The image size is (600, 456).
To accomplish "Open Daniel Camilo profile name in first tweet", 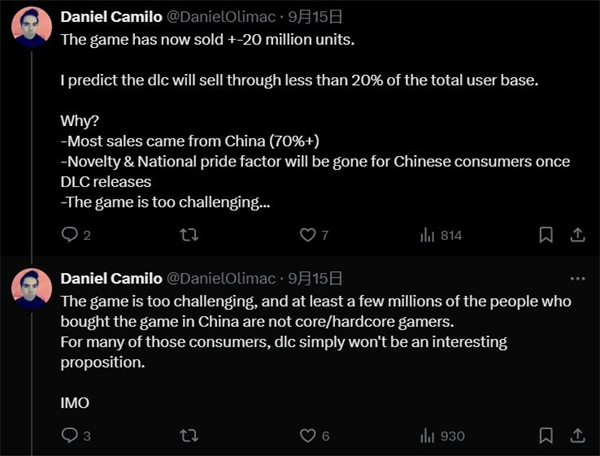I will 110,17.
